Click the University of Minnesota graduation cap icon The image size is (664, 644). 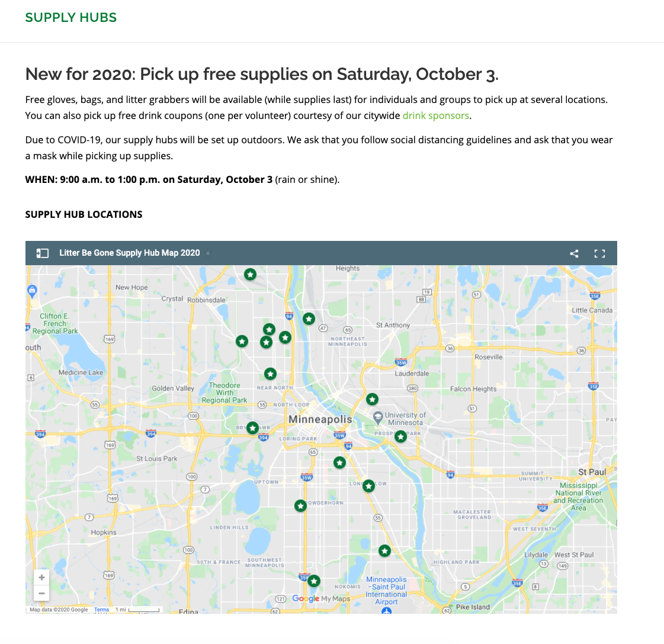point(377,418)
